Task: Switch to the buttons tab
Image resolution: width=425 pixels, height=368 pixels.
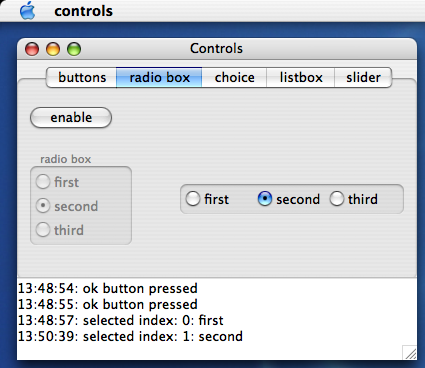Action: [82, 78]
